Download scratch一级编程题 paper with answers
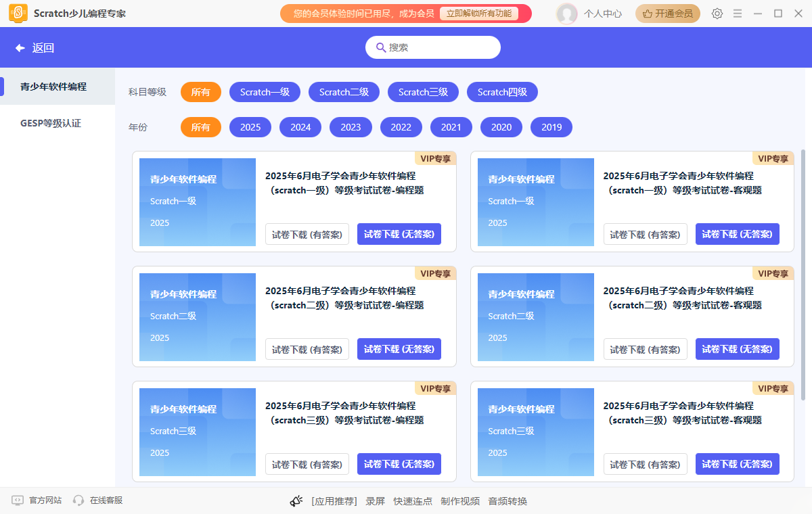812x514 pixels. 307,234
